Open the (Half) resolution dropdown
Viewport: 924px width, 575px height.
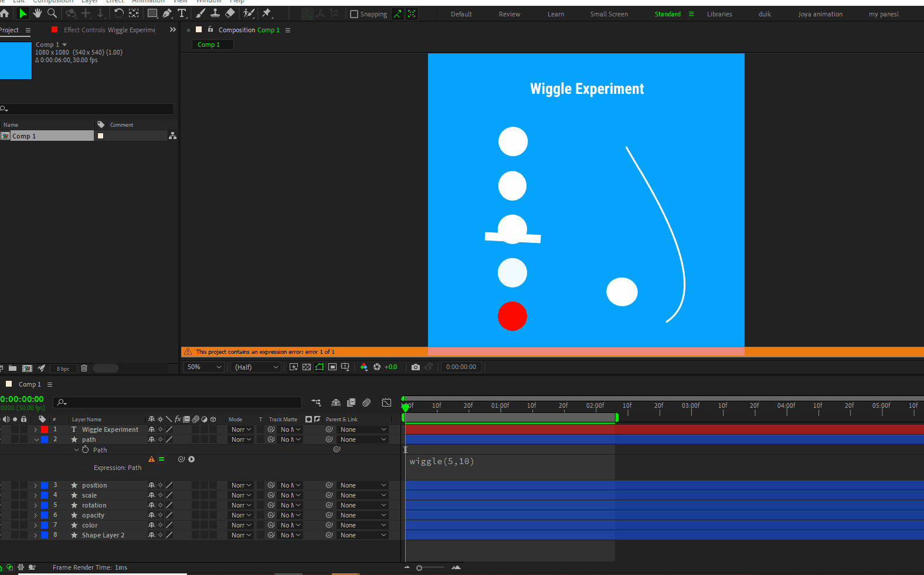257,367
